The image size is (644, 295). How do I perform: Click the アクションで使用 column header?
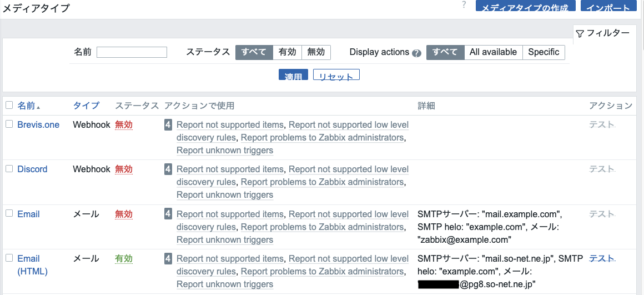[x=199, y=106]
